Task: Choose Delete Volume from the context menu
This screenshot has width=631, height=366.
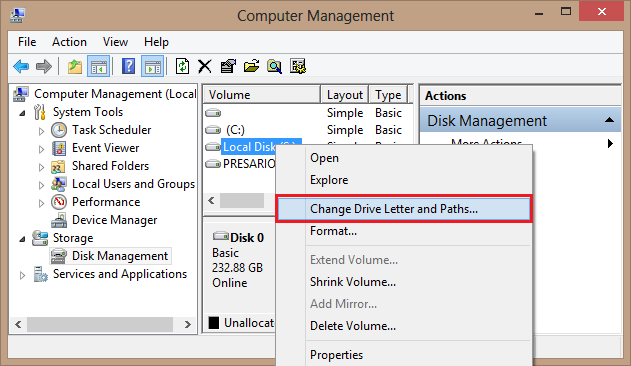Action: point(404,326)
